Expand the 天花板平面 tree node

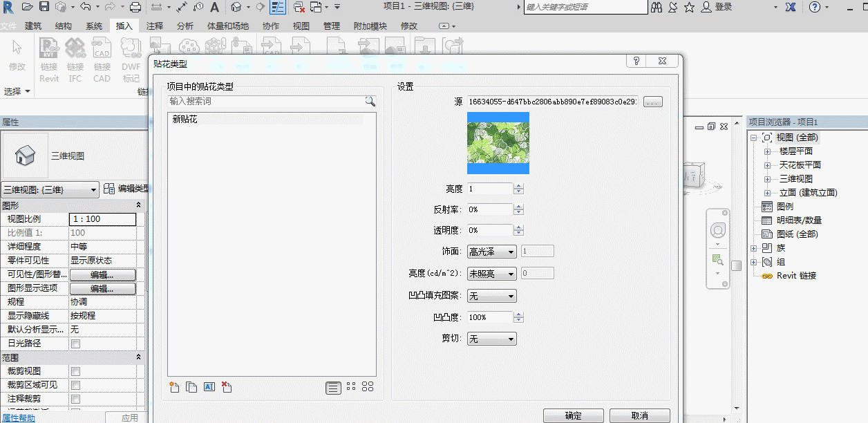767,165
